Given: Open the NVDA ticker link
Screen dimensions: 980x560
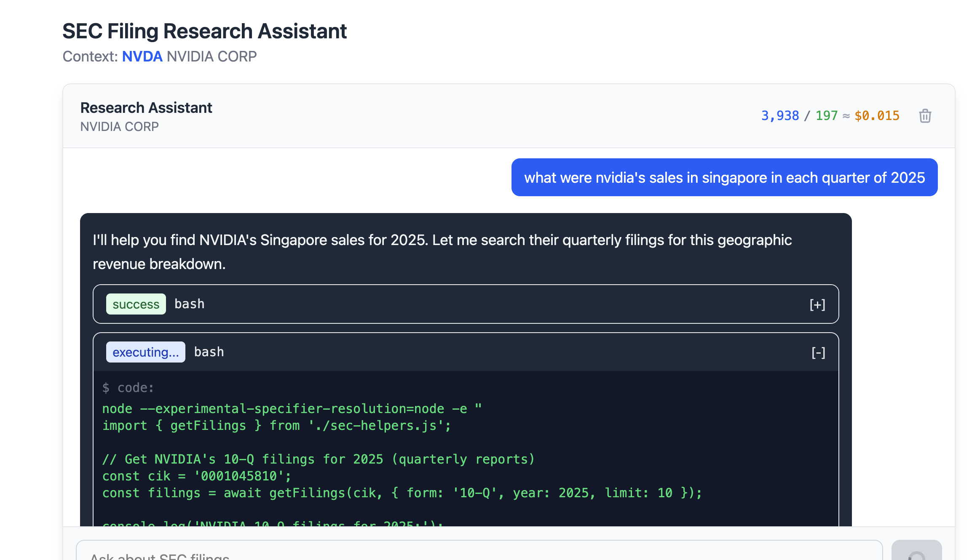Looking at the screenshot, I should click(x=142, y=56).
